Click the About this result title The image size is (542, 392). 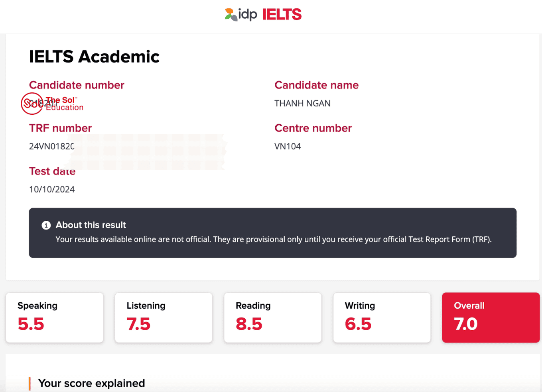click(x=91, y=225)
